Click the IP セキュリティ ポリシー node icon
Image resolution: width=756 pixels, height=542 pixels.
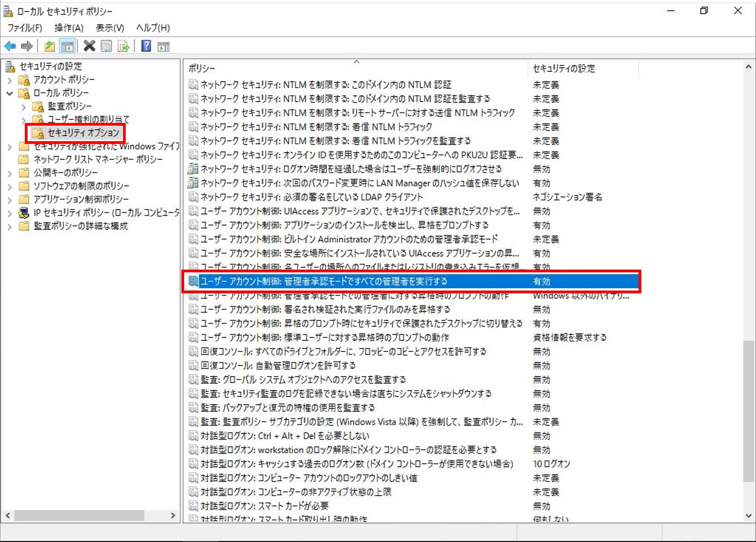(x=23, y=212)
